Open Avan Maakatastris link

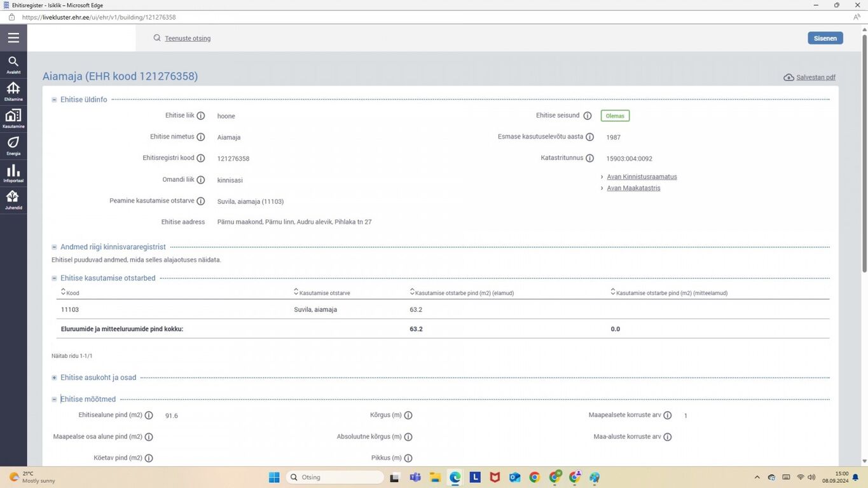[x=633, y=188]
